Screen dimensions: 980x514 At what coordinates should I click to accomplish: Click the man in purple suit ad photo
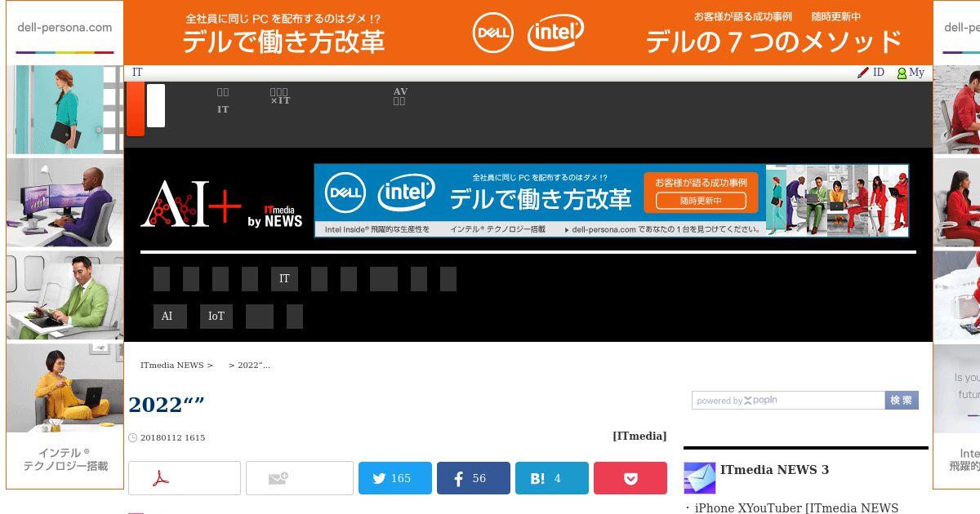65,203
